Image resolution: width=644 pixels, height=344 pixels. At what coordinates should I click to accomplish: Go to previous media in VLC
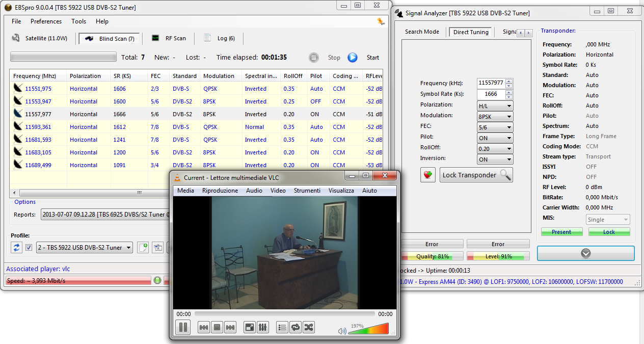click(x=204, y=327)
